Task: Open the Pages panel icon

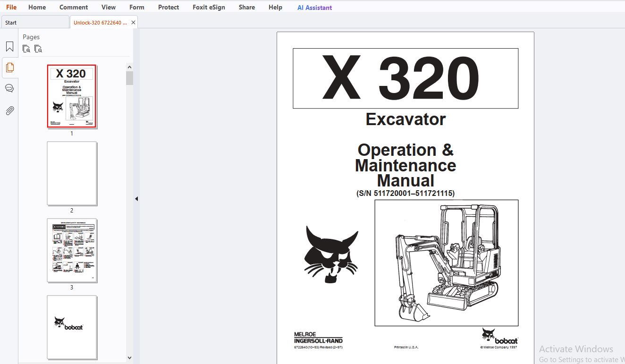Action: coord(9,68)
